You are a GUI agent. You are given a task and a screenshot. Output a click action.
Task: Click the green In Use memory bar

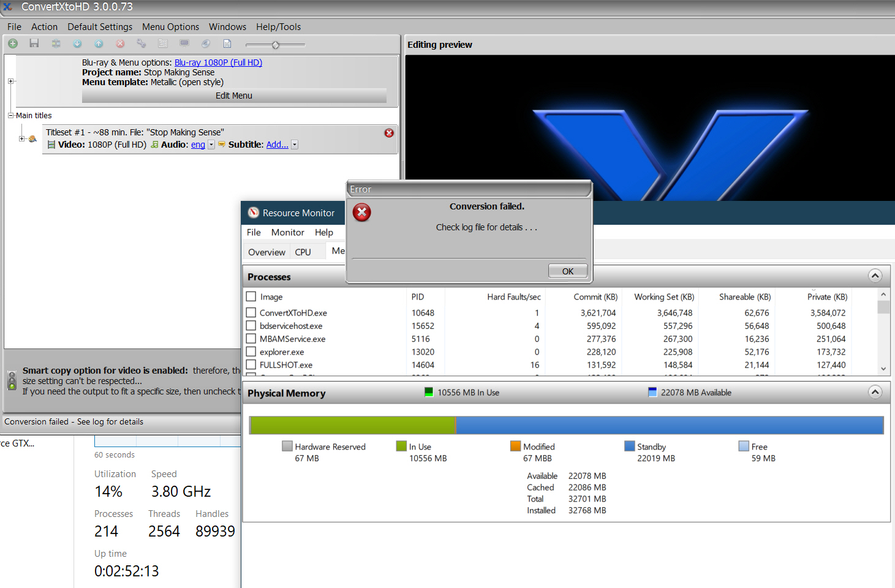click(x=353, y=425)
